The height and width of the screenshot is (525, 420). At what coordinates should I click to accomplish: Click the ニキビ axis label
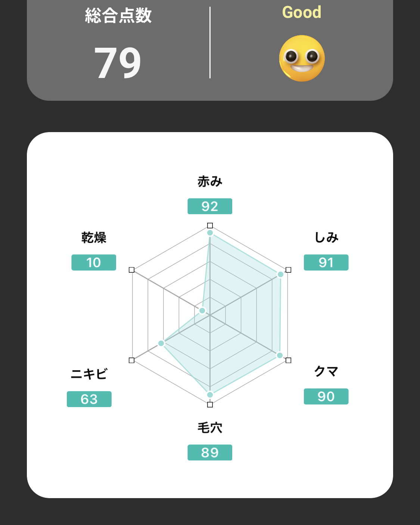[89, 374]
